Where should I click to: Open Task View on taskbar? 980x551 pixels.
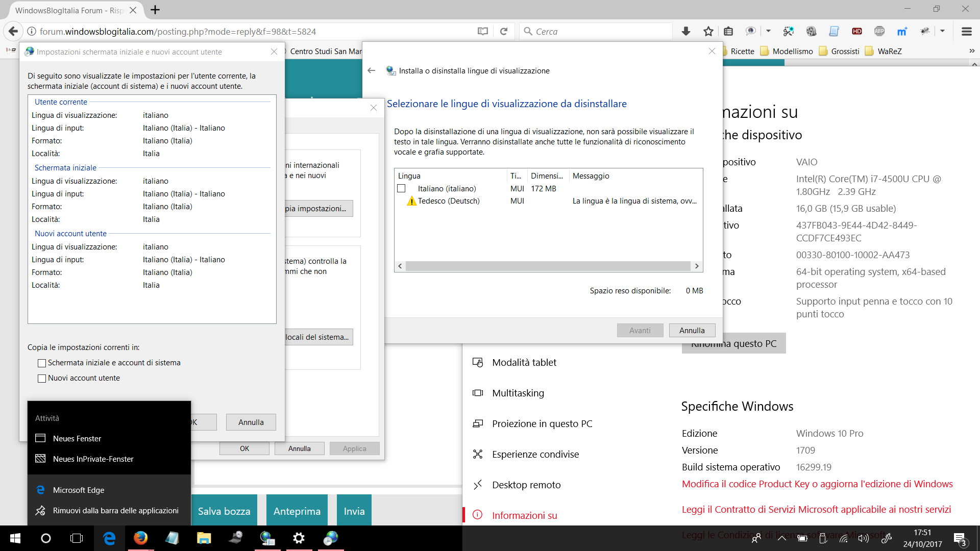tap(76, 538)
